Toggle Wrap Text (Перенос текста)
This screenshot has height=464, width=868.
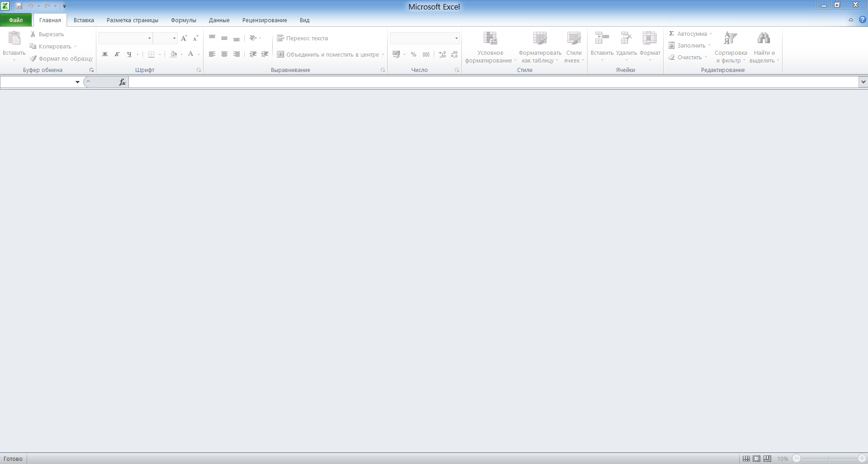302,38
